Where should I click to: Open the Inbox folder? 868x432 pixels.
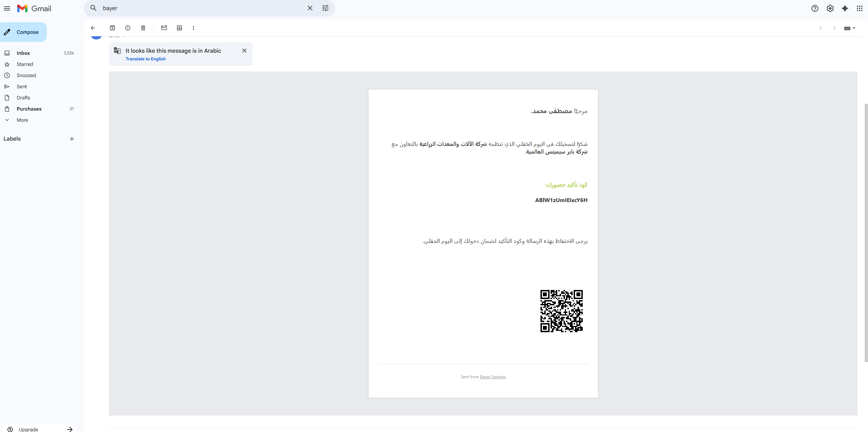pyautogui.click(x=23, y=53)
